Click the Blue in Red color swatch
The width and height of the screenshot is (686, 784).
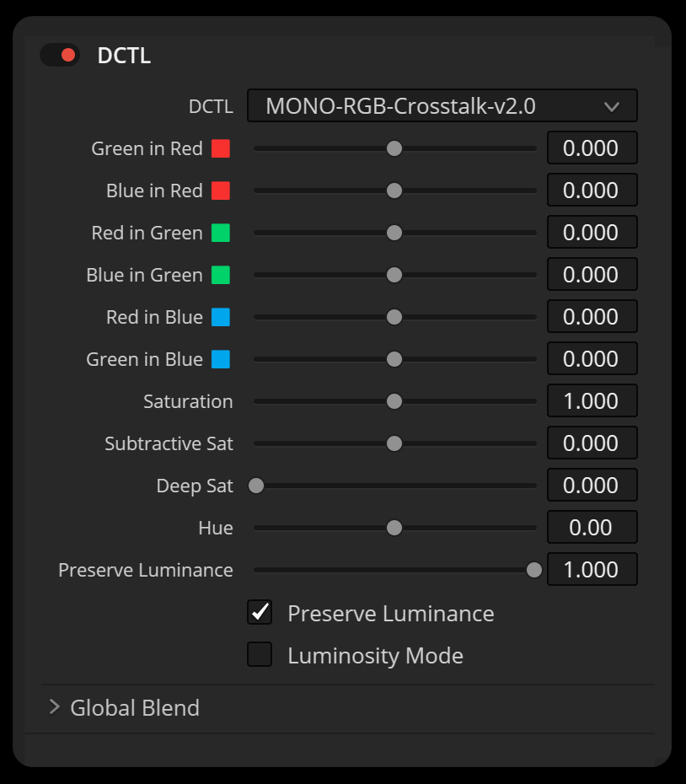[x=221, y=191]
